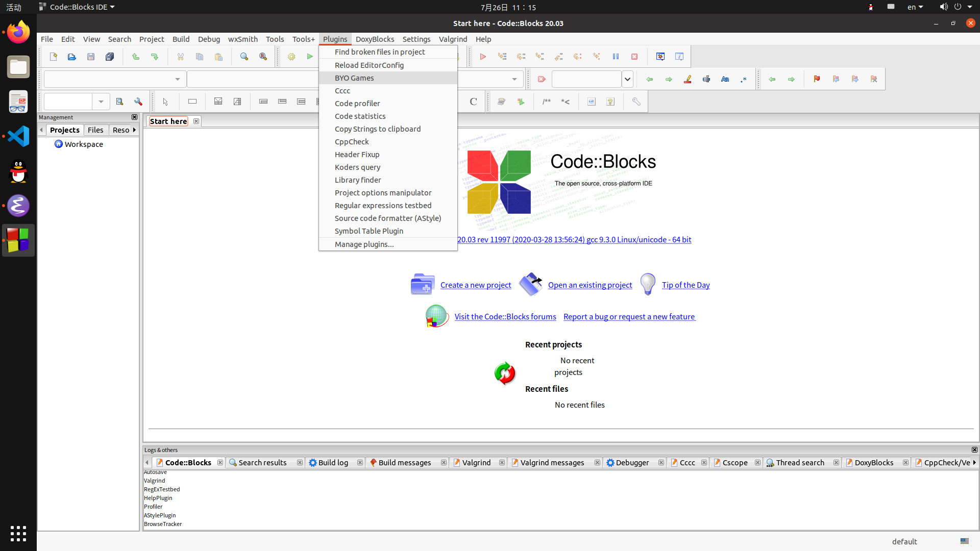Click 'Create a new project' link
Viewport: 980px width, 551px height.
tap(475, 285)
